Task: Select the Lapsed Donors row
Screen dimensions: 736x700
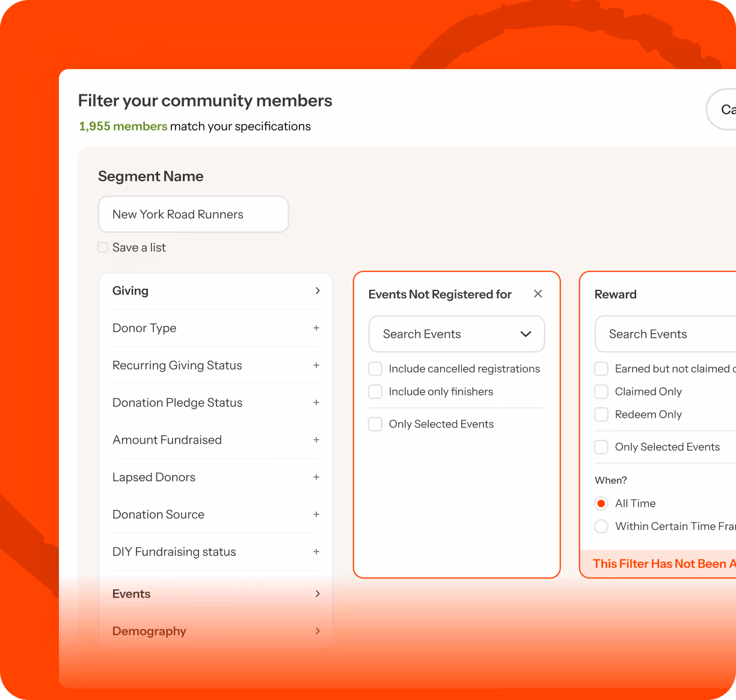Action: pyautogui.click(x=215, y=477)
